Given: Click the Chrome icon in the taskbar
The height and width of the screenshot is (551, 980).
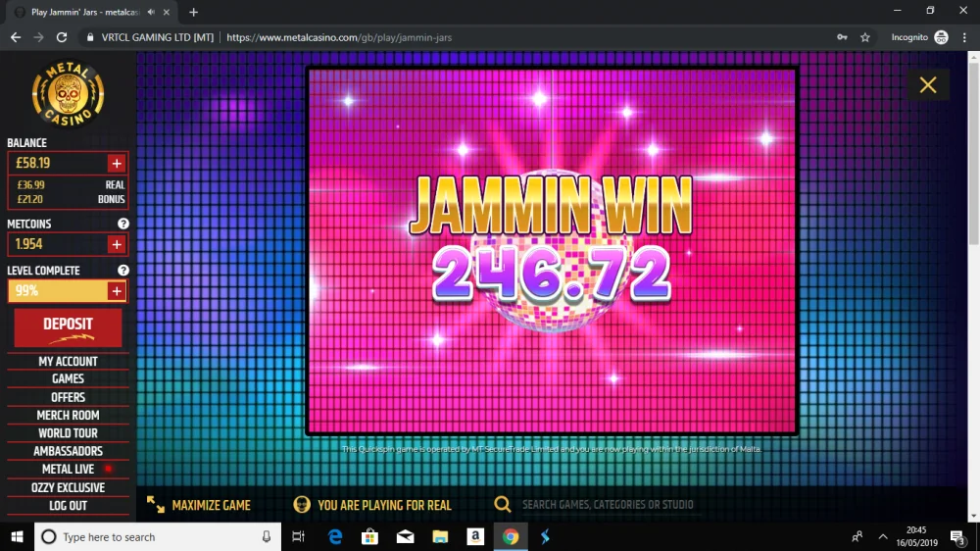Looking at the screenshot, I should tap(510, 536).
